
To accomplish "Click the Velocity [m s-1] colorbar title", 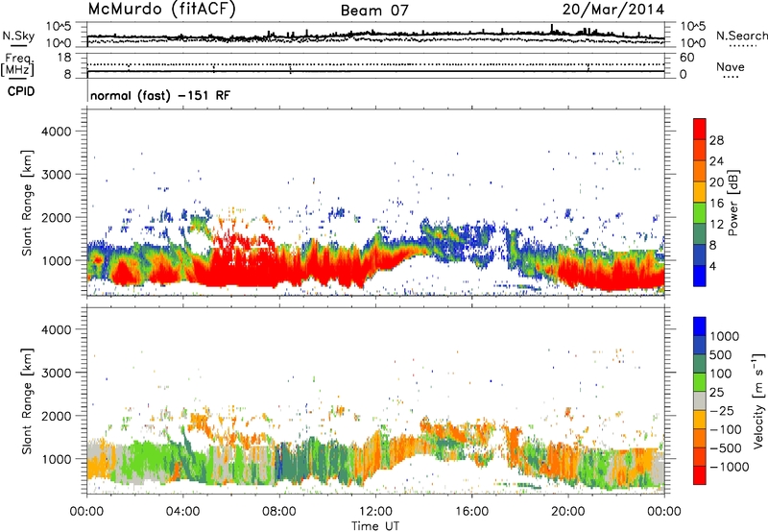I will pyautogui.click(x=758, y=400).
